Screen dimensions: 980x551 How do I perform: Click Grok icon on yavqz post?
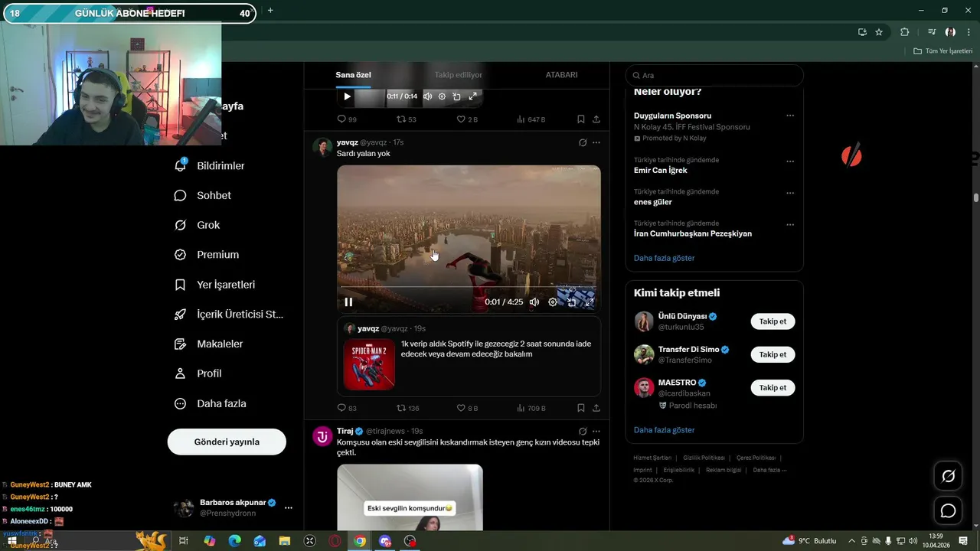[583, 142]
